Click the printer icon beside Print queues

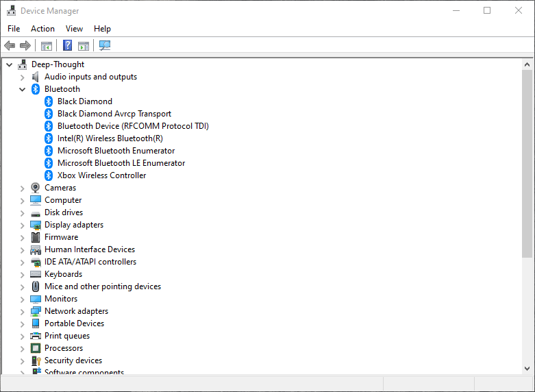point(36,336)
